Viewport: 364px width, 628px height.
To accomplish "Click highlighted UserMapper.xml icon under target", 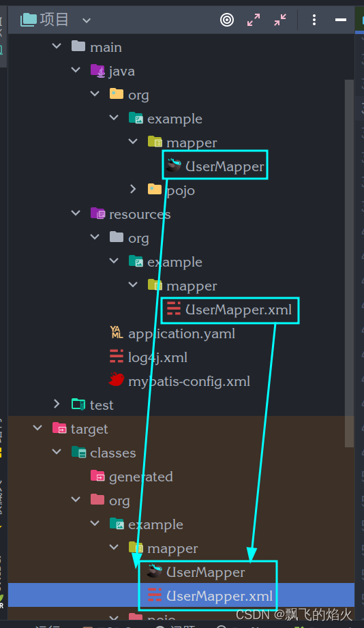I will coord(155,595).
